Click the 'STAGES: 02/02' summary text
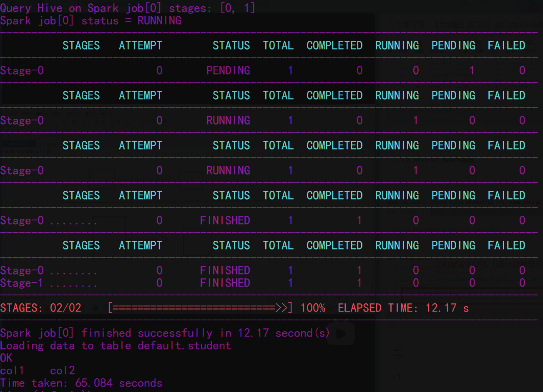This screenshot has height=392, width=543. click(40, 308)
